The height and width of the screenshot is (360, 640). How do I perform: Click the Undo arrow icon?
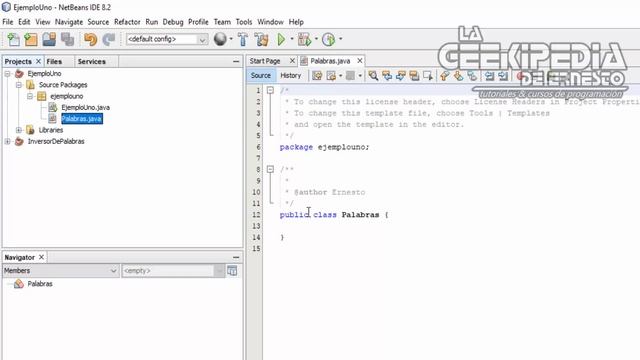[90, 39]
